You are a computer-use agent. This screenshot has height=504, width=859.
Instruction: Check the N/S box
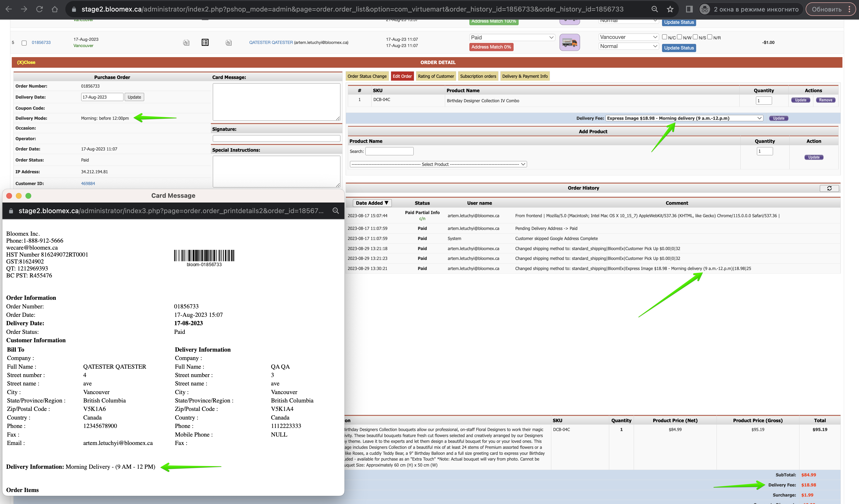695,37
